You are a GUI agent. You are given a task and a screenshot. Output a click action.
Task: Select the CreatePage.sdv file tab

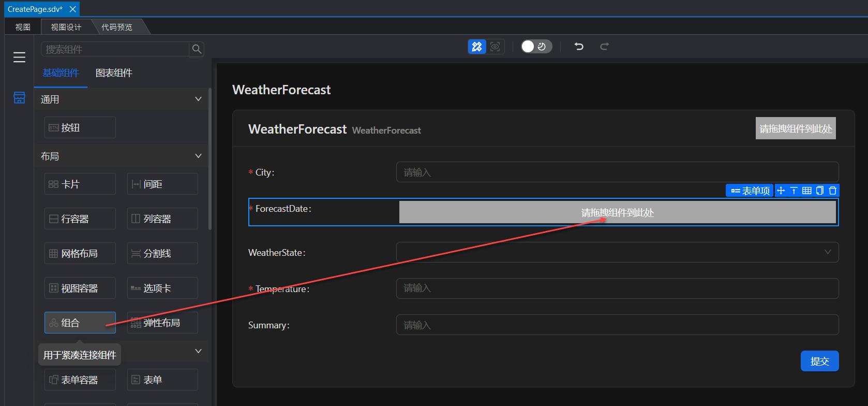point(35,9)
